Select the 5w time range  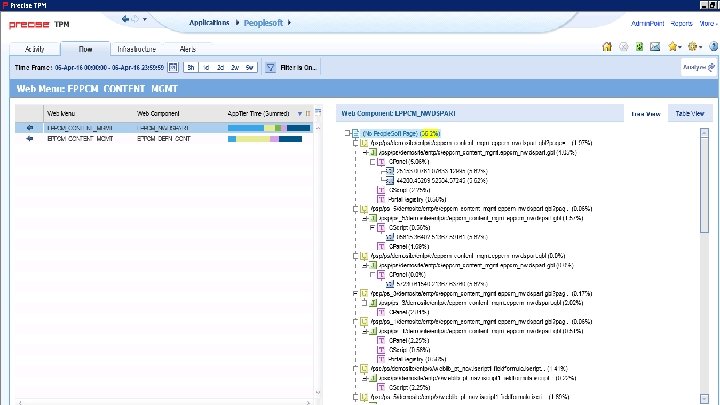249,68
